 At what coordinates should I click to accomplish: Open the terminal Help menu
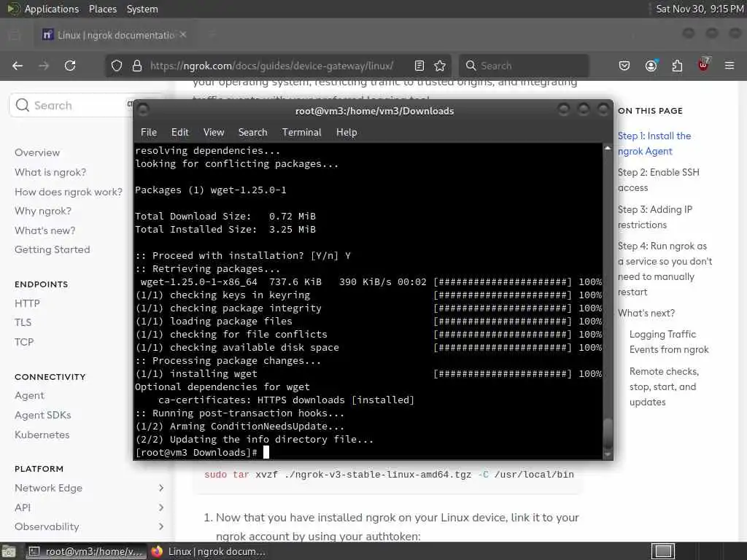347,133
